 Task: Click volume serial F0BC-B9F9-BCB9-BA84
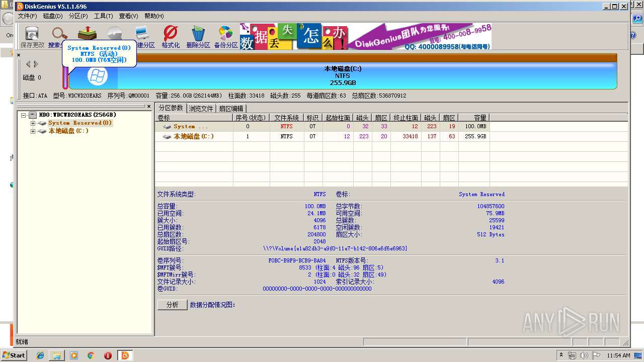(297, 261)
